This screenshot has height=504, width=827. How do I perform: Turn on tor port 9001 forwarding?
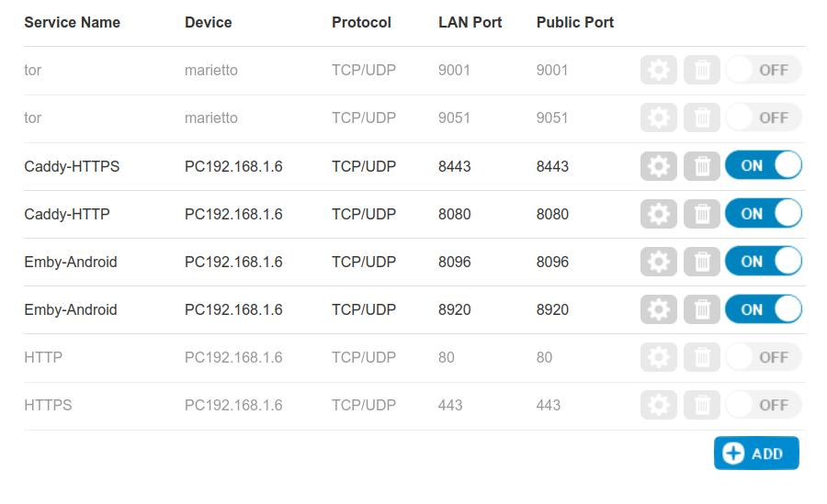coord(764,70)
